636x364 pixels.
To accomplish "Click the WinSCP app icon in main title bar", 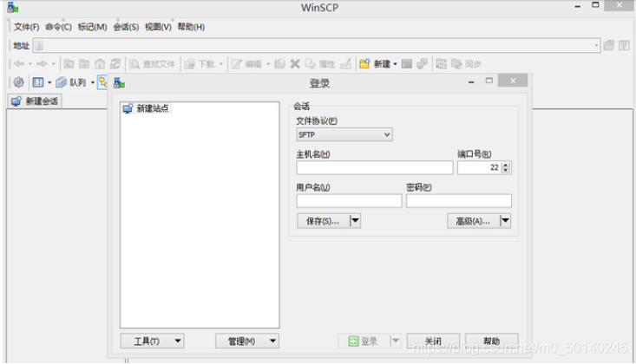I will (12, 7).
